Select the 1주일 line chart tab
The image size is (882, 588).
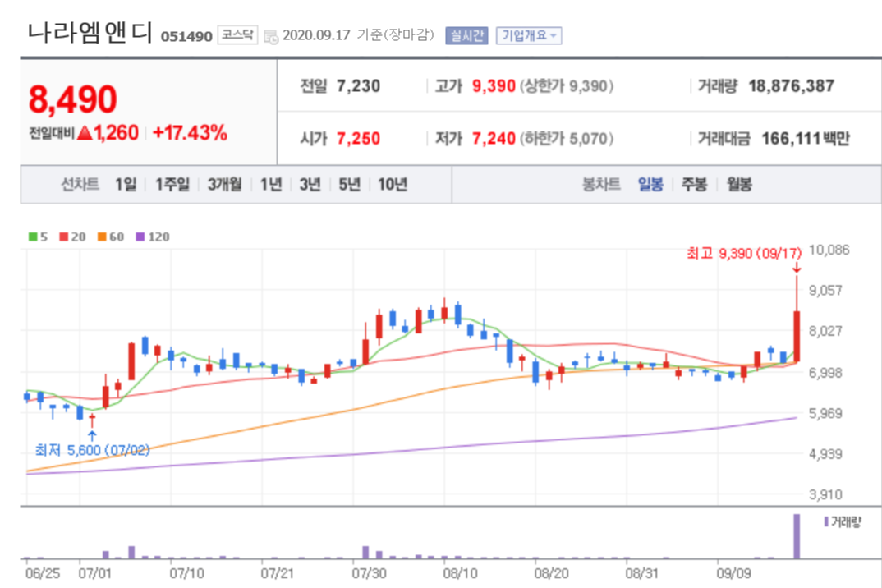(172, 184)
